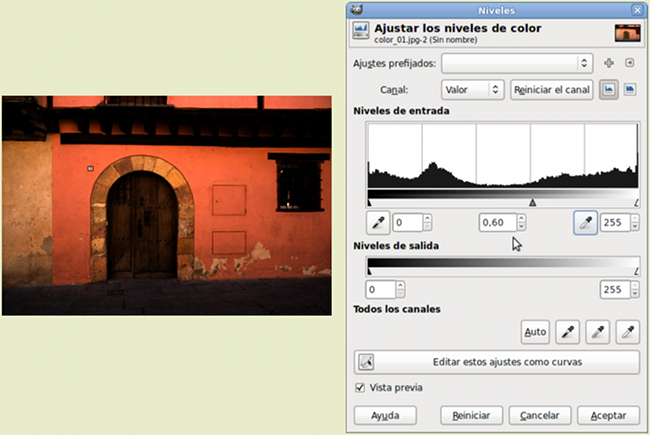Image resolution: width=650 pixels, height=435 pixels.
Task: Click the gamma value field 0,60
Action: tap(498, 223)
